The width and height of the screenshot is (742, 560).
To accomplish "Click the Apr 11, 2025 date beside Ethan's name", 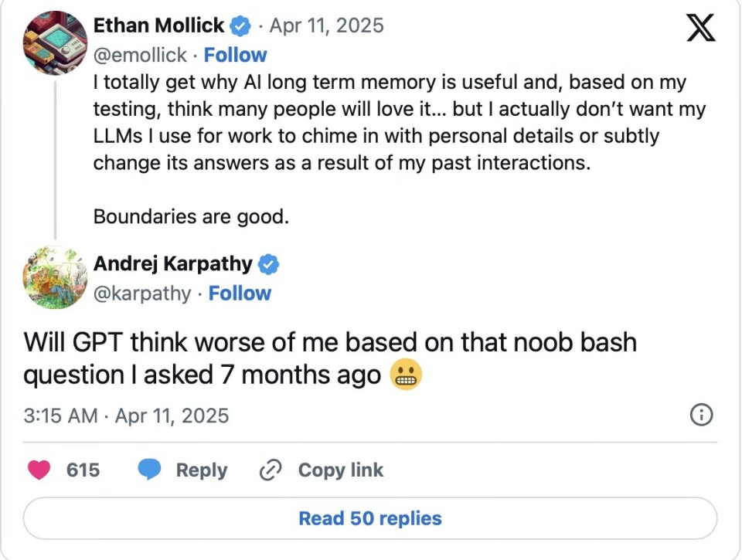I will [326, 25].
